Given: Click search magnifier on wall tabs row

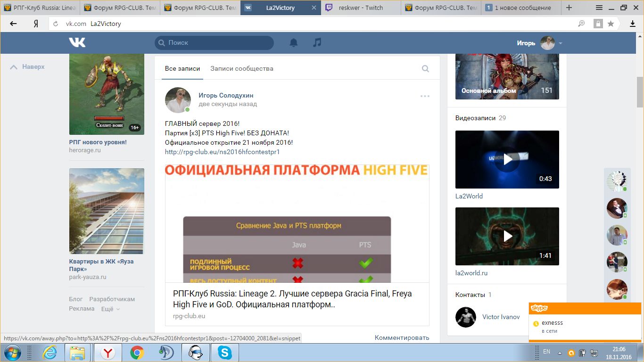Looking at the screenshot, I should coord(425,69).
